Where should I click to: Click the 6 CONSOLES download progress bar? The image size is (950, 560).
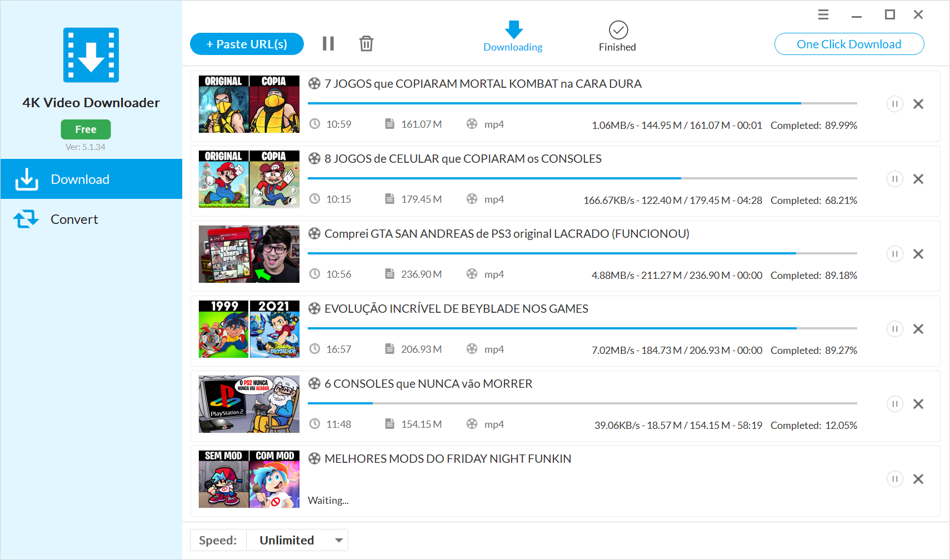pos(582,403)
